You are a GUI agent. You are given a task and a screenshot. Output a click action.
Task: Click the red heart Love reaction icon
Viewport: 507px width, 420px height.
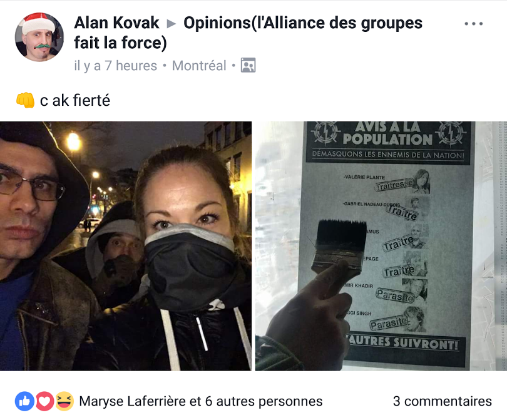44,401
